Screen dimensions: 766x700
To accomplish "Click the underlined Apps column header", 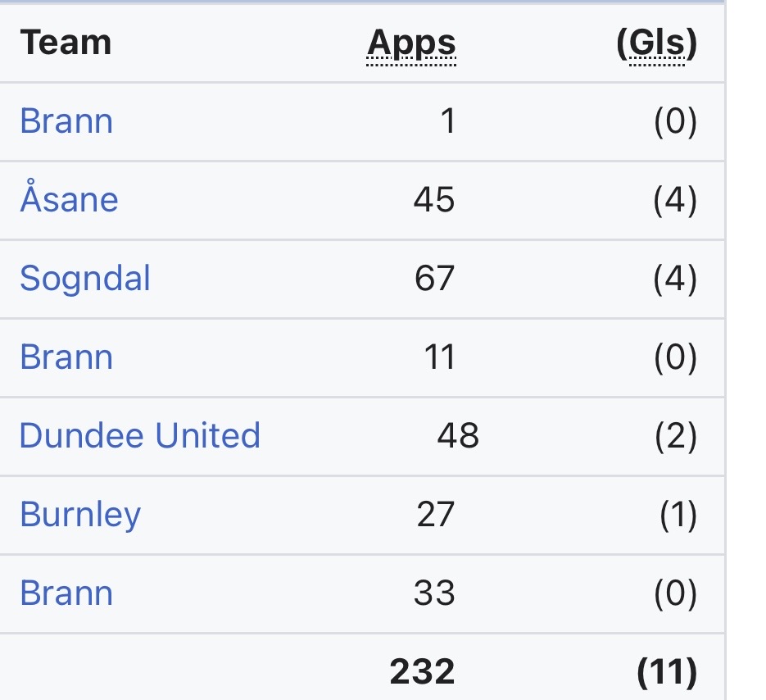I will [x=411, y=43].
